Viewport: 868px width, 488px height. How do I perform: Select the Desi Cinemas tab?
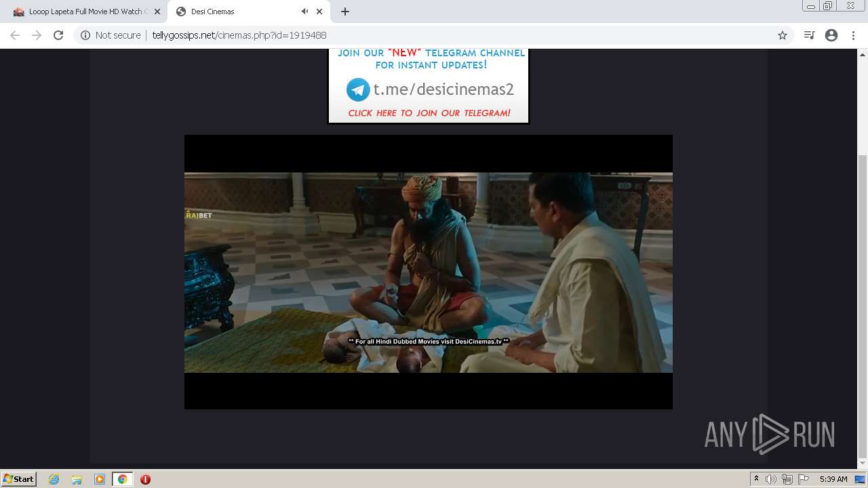(x=248, y=12)
